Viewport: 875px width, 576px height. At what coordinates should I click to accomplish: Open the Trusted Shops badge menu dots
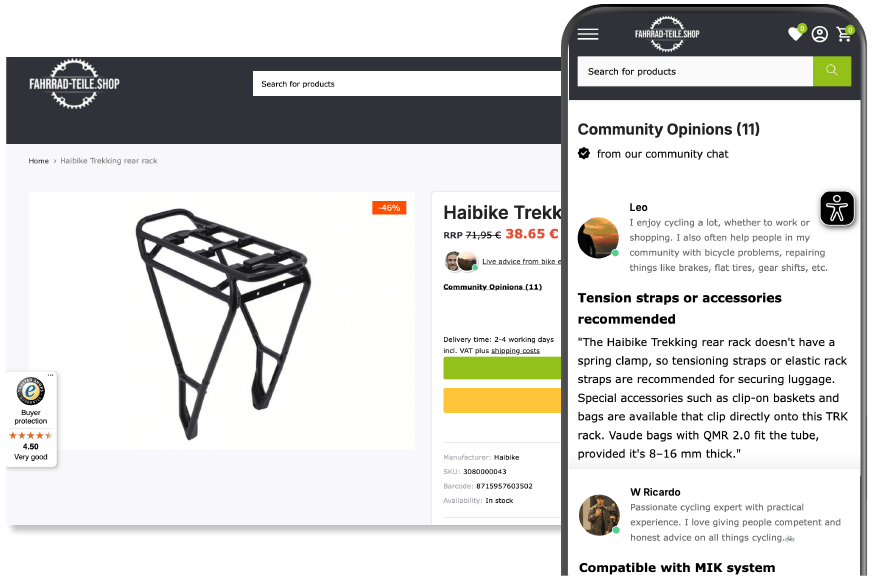(50, 375)
